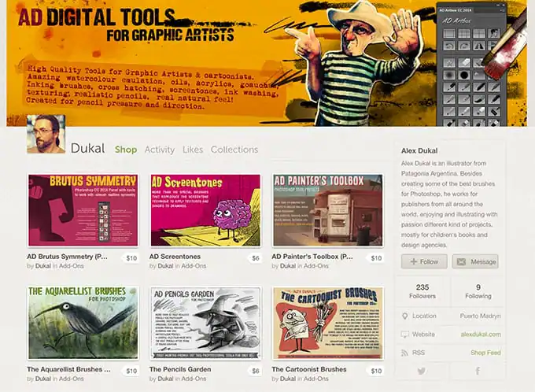Screen dimensions: 535x392
Task: Click Add-Ons category under AD Brutus Symmetry
Action: (72, 265)
